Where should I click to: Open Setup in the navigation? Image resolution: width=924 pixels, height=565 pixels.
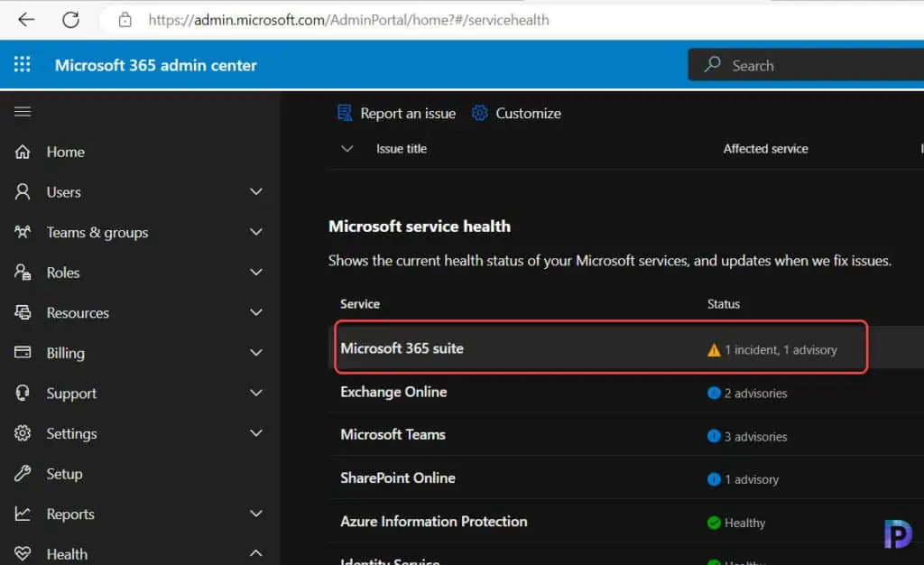pyautogui.click(x=64, y=474)
